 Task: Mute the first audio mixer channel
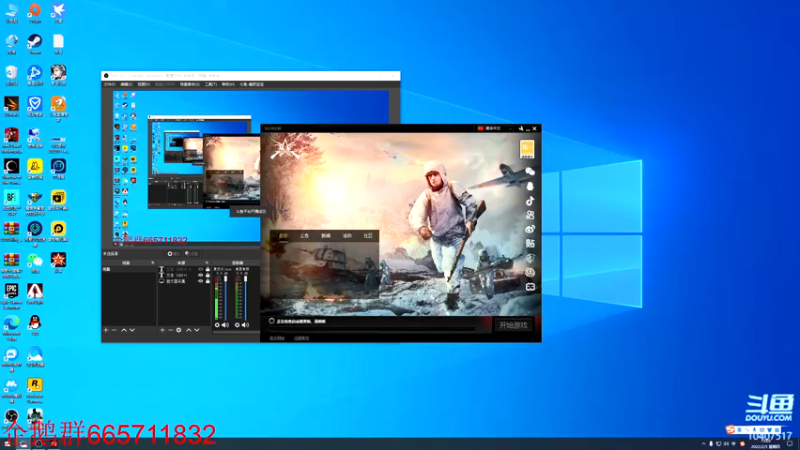(225, 325)
